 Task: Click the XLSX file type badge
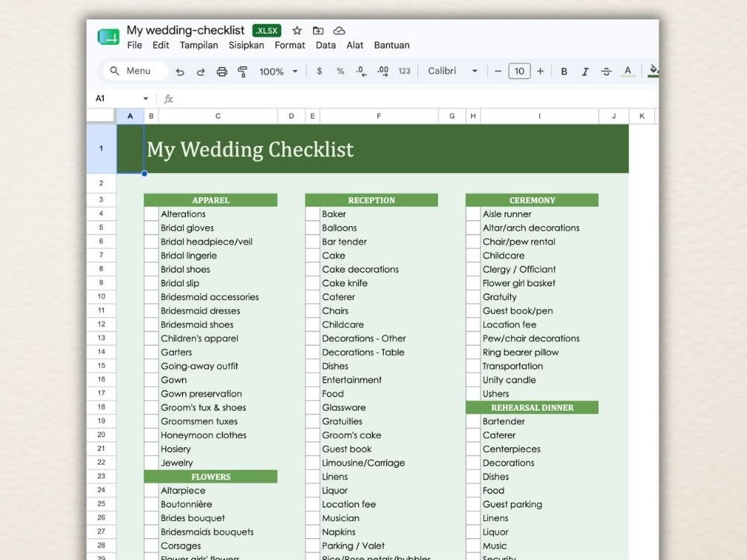click(x=267, y=31)
